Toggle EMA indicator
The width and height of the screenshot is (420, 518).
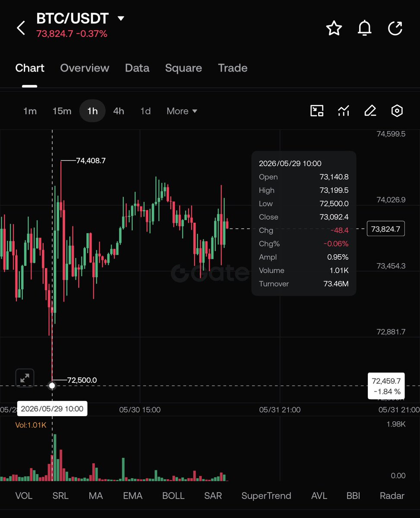point(133,496)
